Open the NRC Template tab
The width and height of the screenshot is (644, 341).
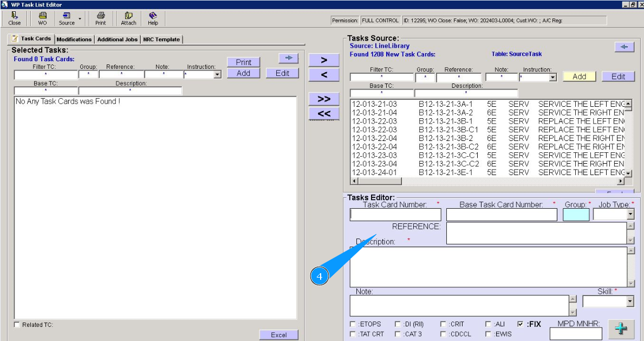click(x=161, y=40)
